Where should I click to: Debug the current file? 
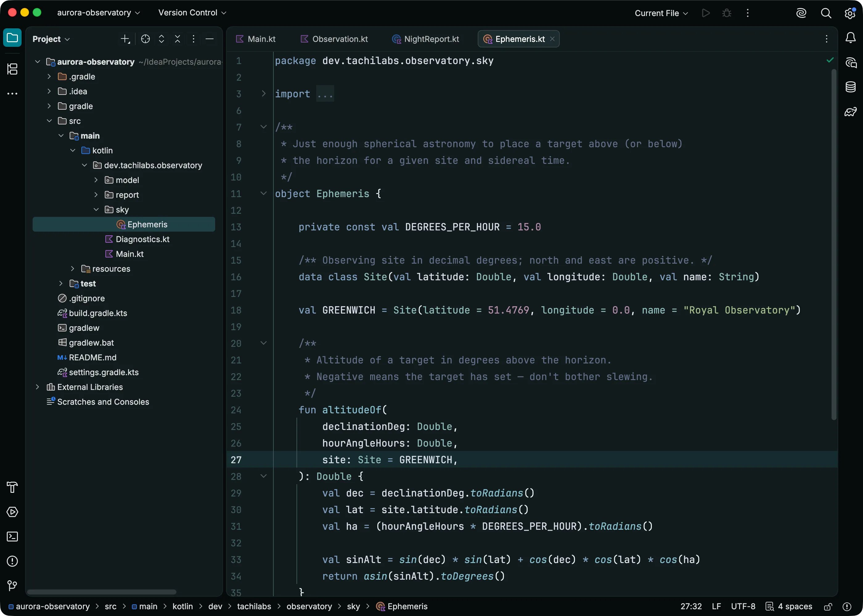[727, 13]
